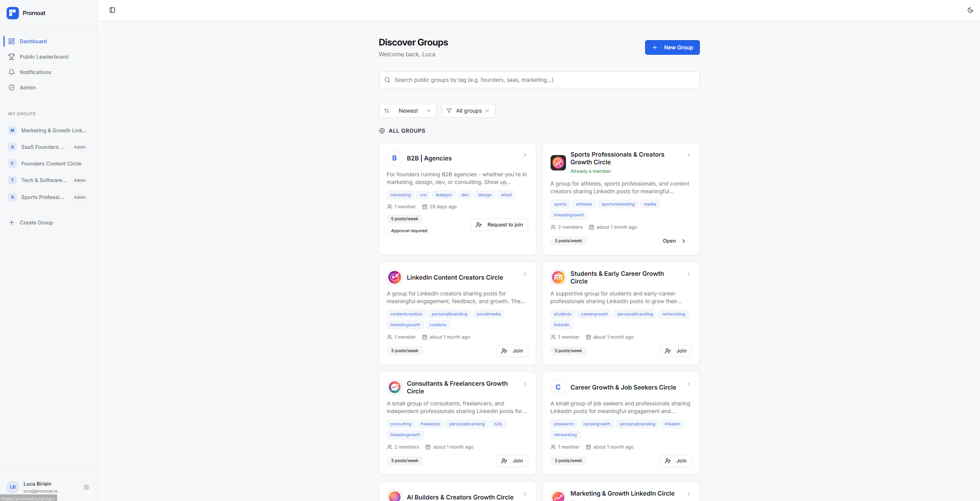The image size is (980, 501).
Task: Open the Newest sort dropdown
Action: [x=407, y=111]
